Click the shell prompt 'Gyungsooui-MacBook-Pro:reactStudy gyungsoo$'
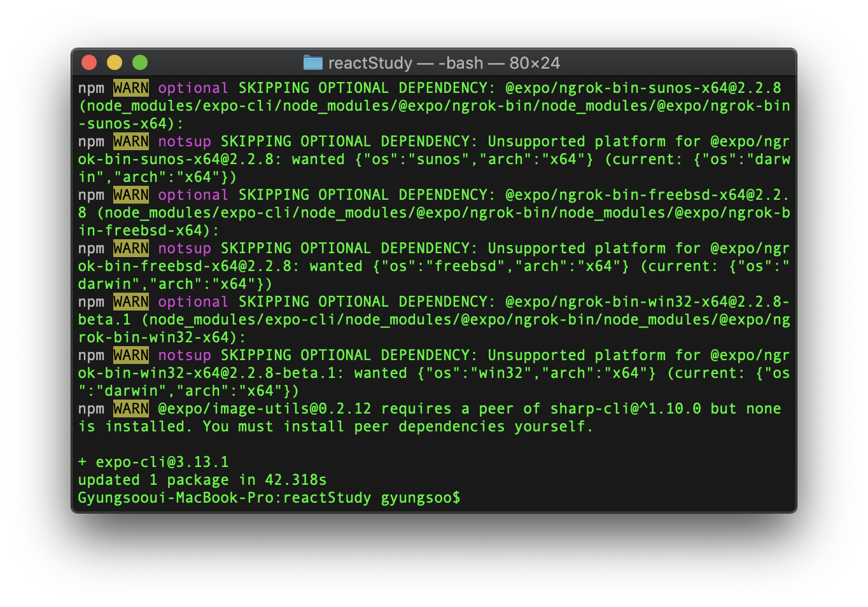868x607 pixels. click(x=269, y=498)
